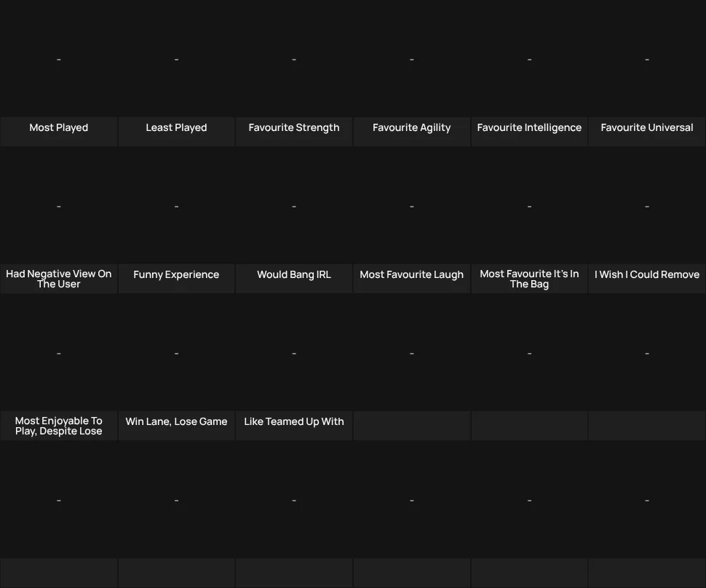Click the Would Bang IRL label
This screenshot has height=588, width=706.
pyautogui.click(x=294, y=274)
